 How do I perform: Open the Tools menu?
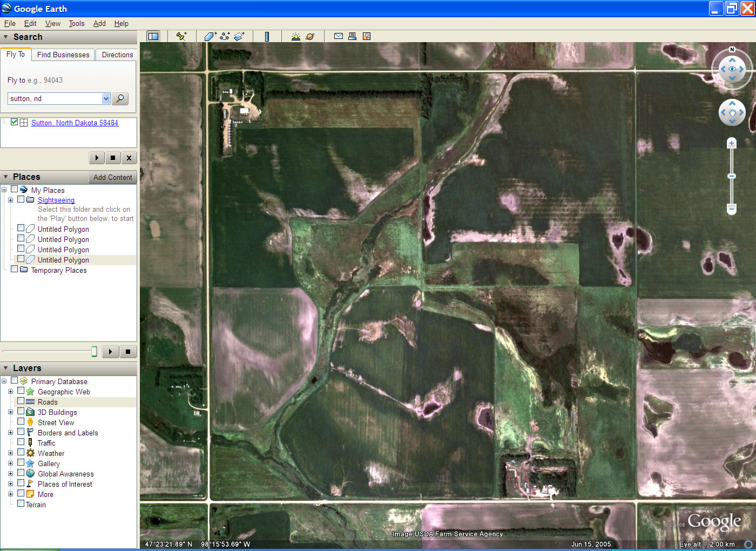(x=77, y=23)
